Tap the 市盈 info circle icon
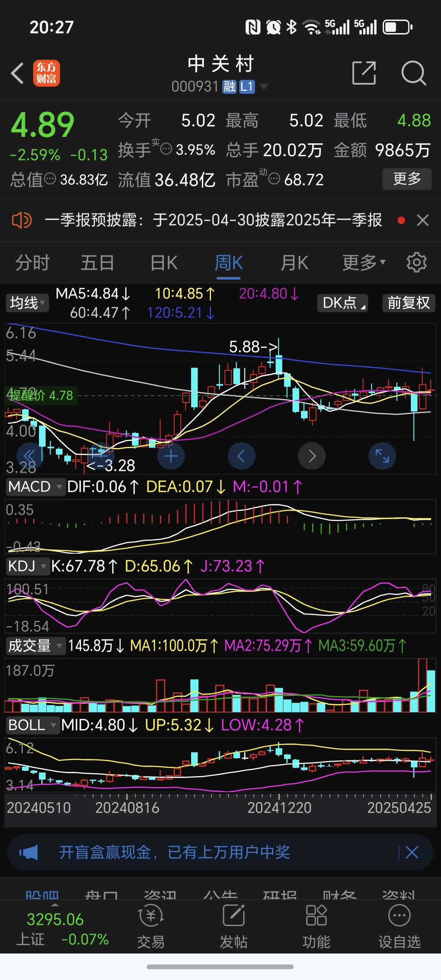The width and height of the screenshot is (441, 980). pos(274,178)
